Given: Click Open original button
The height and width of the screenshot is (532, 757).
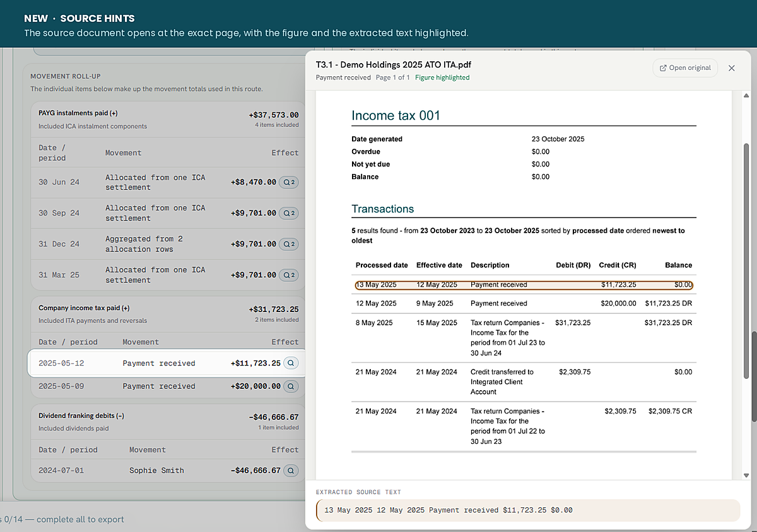Looking at the screenshot, I should (x=685, y=68).
